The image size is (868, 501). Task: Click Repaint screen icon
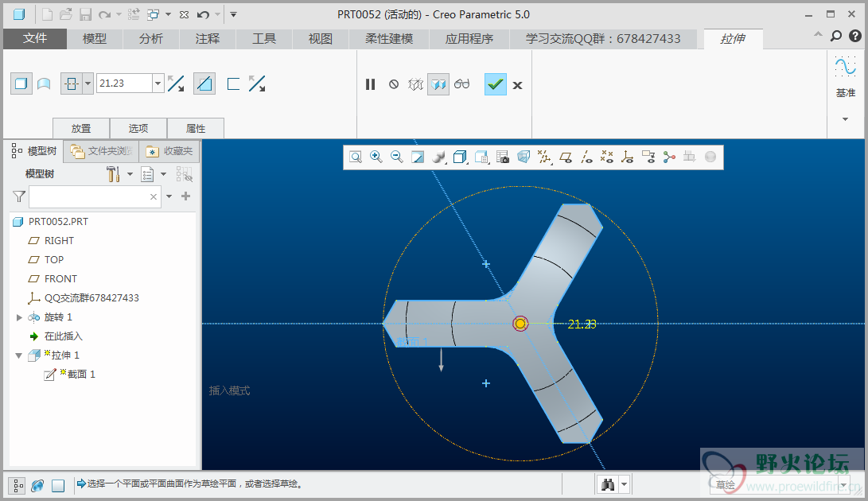tap(418, 157)
